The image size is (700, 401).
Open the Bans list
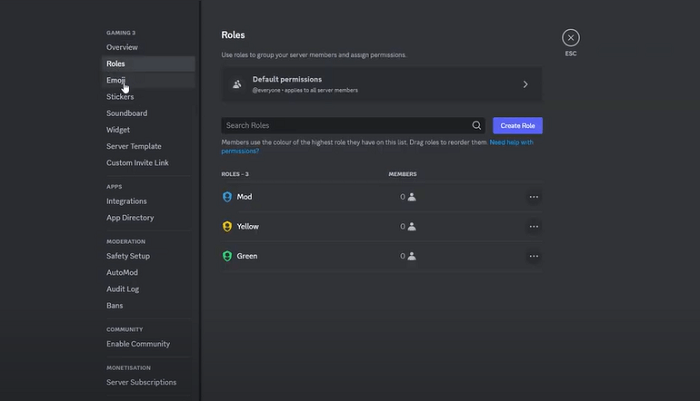tap(115, 305)
